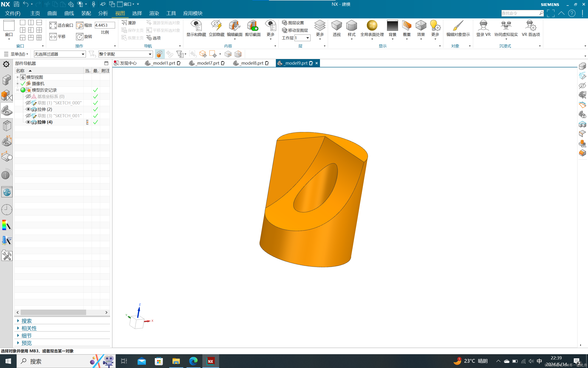The width and height of the screenshot is (588, 368).
Task: Open the 发现中心 tab
Action: pos(125,63)
